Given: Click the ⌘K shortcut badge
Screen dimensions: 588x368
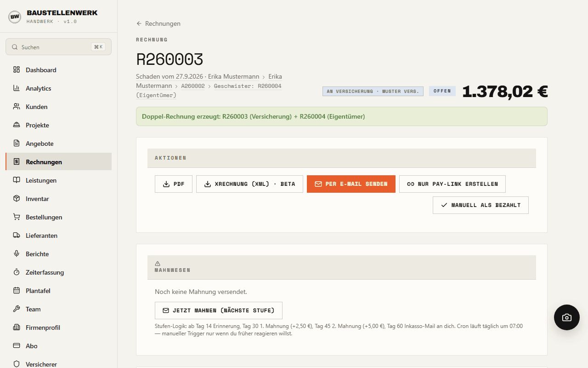Looking at the screenshot, I should pos(98,47).
